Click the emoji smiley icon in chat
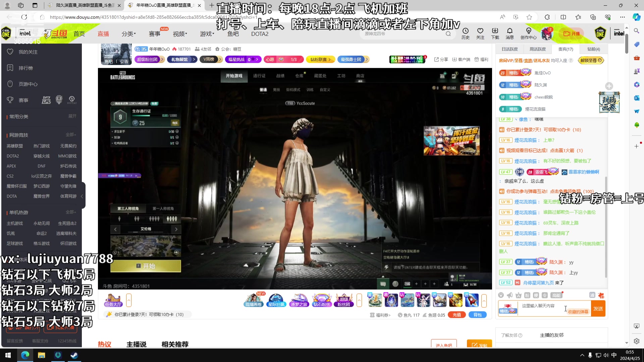The image size is (644, 362). coord(501,295)
